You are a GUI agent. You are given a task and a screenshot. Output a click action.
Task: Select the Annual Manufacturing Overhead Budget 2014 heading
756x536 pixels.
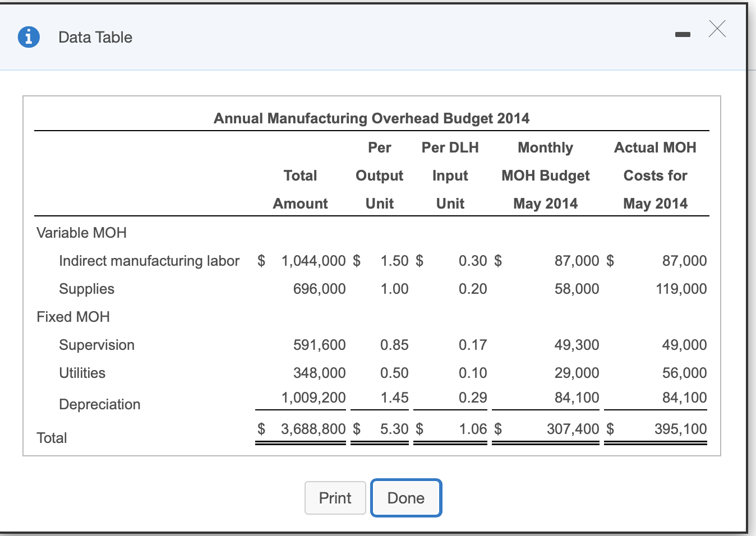371,118
